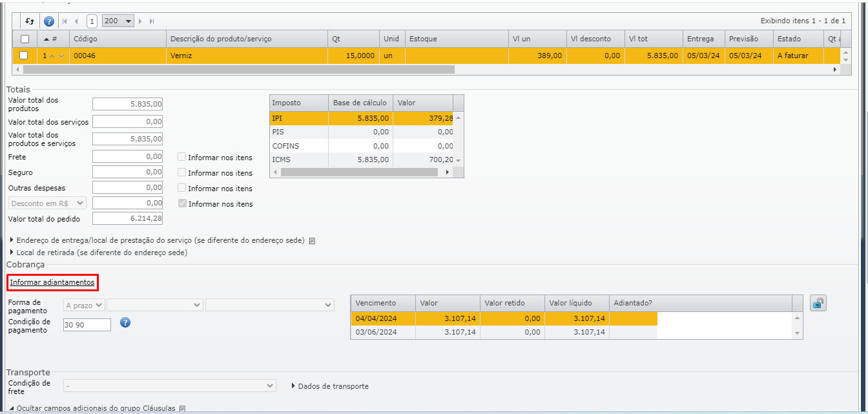The width and height of the screenshot is (868, 414).
Task: Click the padlock icon beside installments table
Action: (818, 303)
